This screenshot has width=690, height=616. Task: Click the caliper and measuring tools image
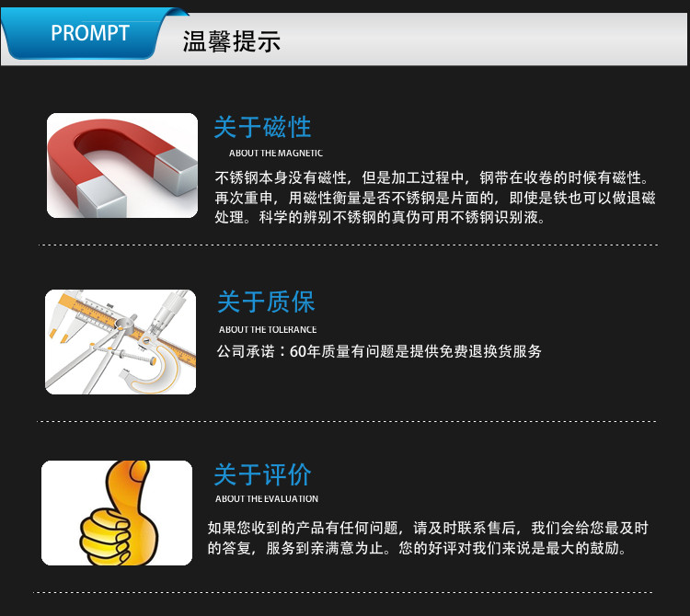click(x=121, y=342)
